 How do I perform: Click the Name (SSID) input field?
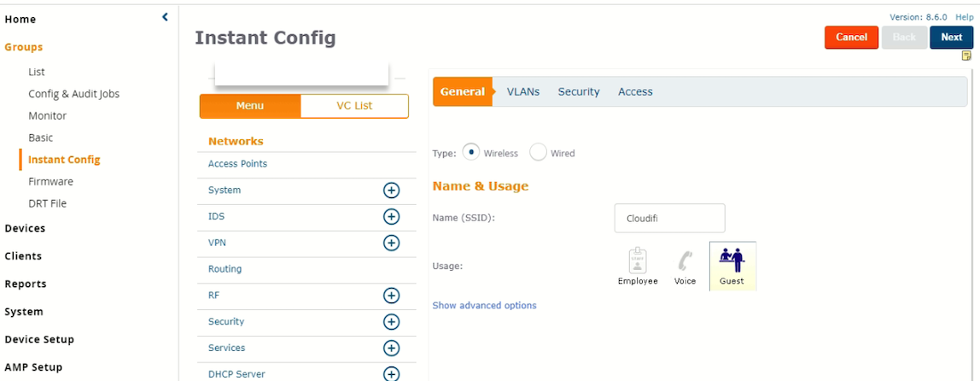point(669,218)
